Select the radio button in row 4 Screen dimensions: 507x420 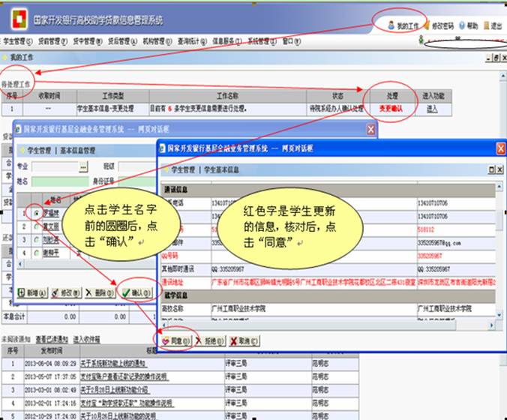tap(36, 253)
